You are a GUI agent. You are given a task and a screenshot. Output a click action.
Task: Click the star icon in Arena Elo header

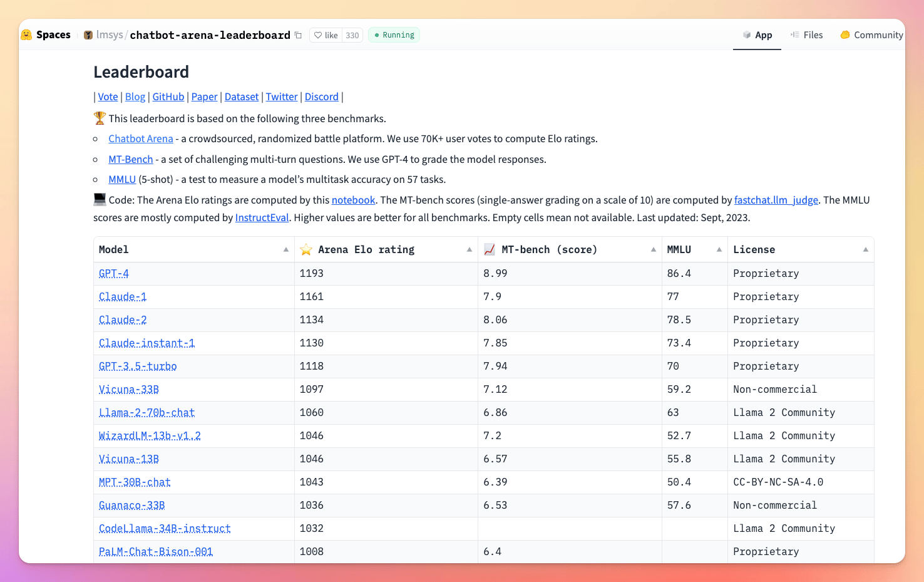306,249
